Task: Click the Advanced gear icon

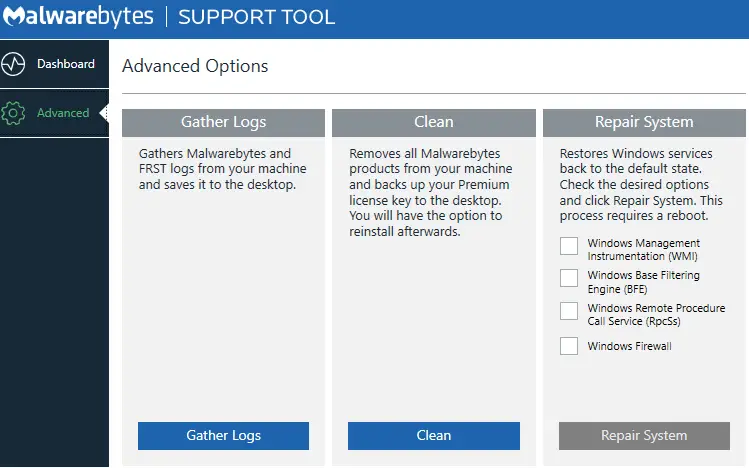Action: click(13, 113)
